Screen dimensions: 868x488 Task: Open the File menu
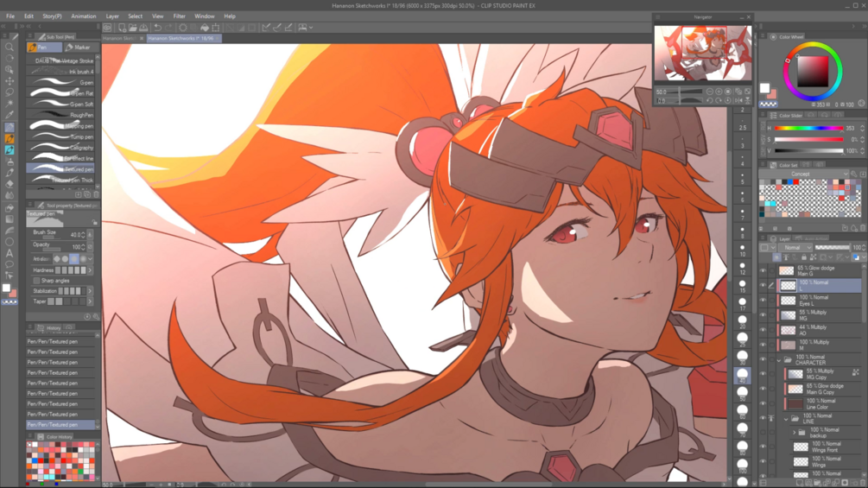[x=10, y=16]
